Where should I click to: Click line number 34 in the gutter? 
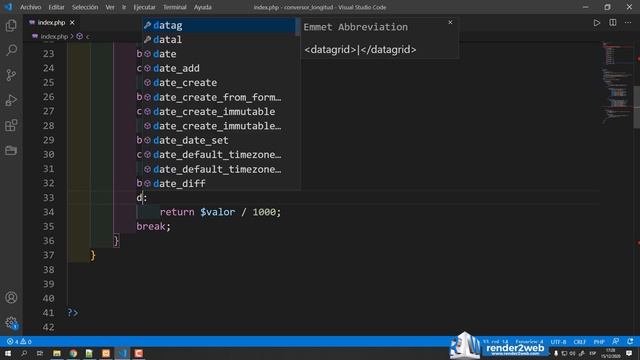(x=49, y=212)
